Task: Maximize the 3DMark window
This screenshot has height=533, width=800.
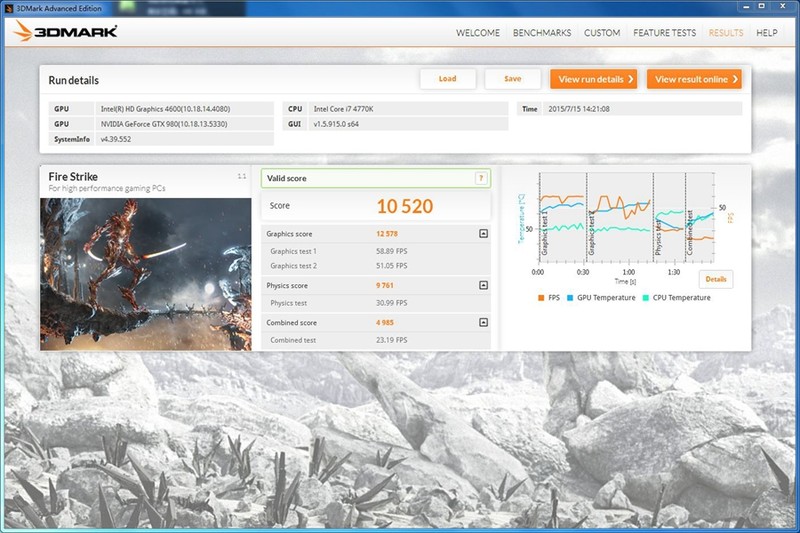Action: click(761, 7)
